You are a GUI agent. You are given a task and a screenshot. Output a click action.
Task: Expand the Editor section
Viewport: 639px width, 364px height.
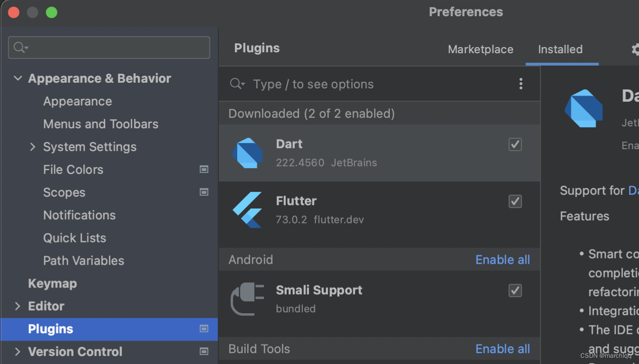[x=18, y=306]
